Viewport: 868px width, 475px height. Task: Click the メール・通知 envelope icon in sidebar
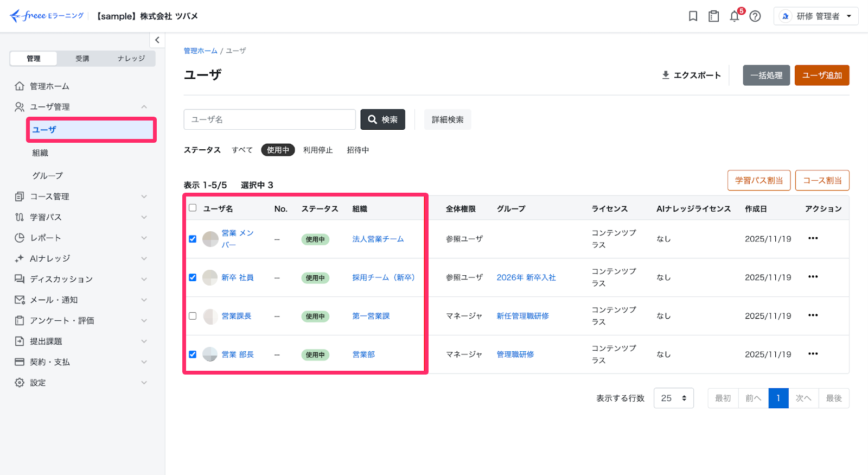coord(20,300)
